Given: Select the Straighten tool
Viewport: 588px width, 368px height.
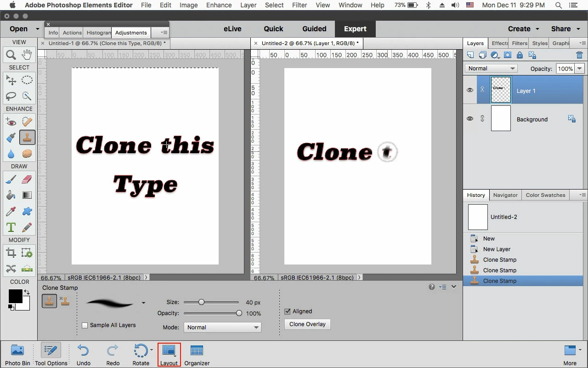Looking at the screenshot, I should [27, 269].
